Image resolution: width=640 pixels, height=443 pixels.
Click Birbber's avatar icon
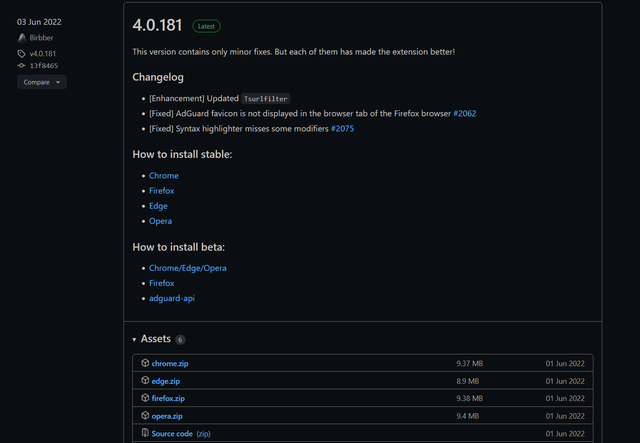(x=22, y=37)
